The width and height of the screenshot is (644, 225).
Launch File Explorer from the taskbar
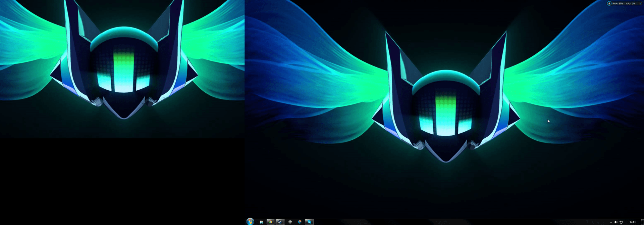(x=261, y=222)
